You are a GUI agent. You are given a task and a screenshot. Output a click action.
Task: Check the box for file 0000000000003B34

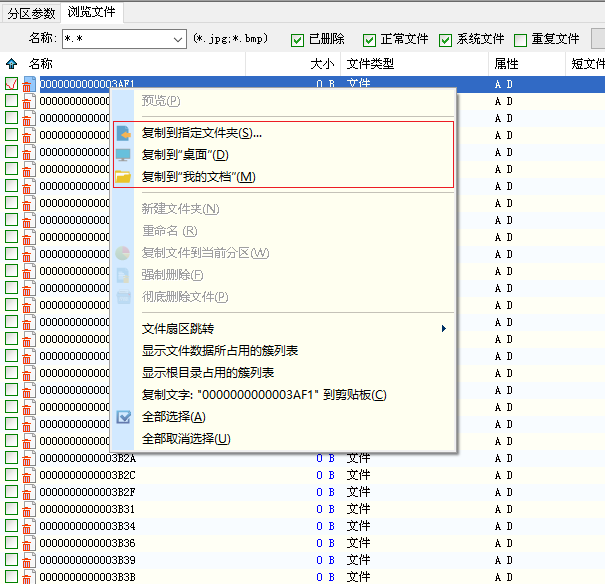point(11,526)
